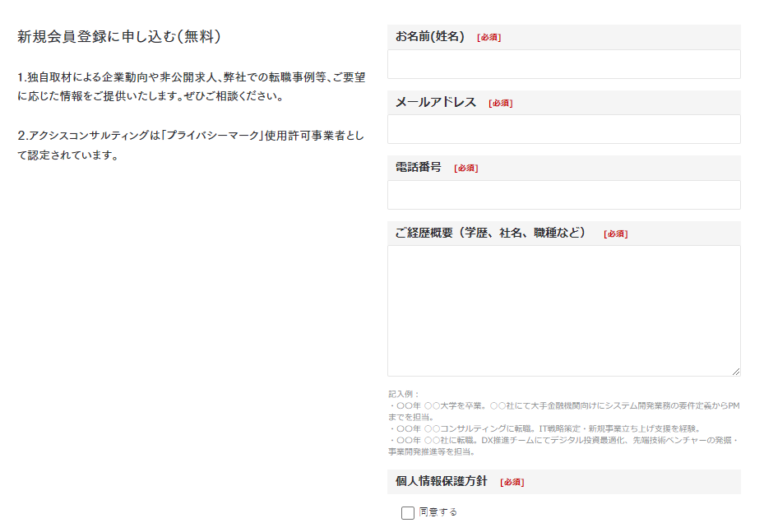Click the 同意する label text

point(438,512)
